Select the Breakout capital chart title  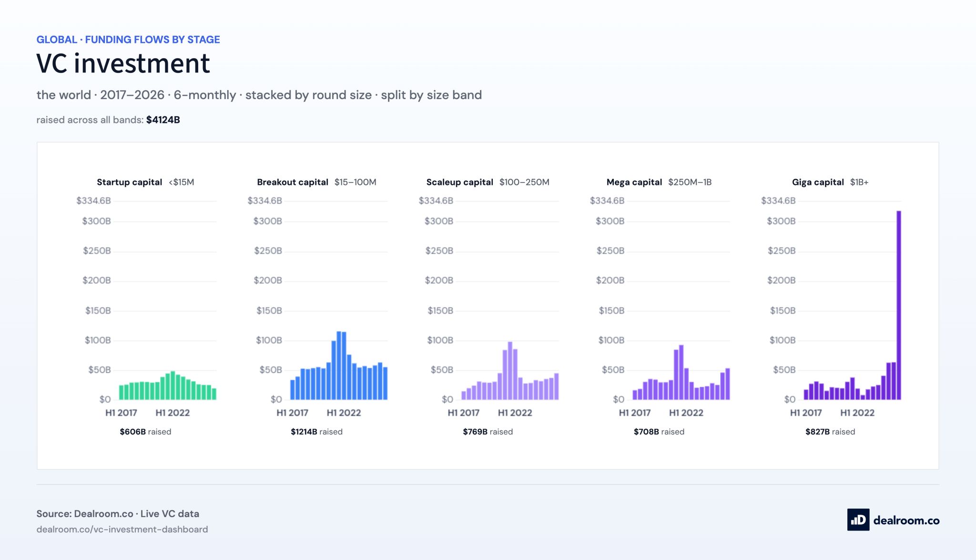click(293, 182)
